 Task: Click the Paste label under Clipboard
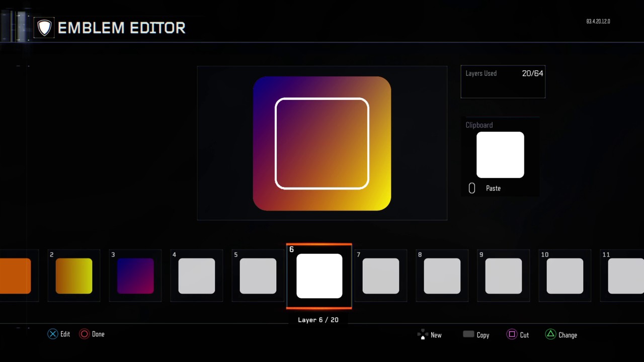pyautogui.click(x=493, y=188)
